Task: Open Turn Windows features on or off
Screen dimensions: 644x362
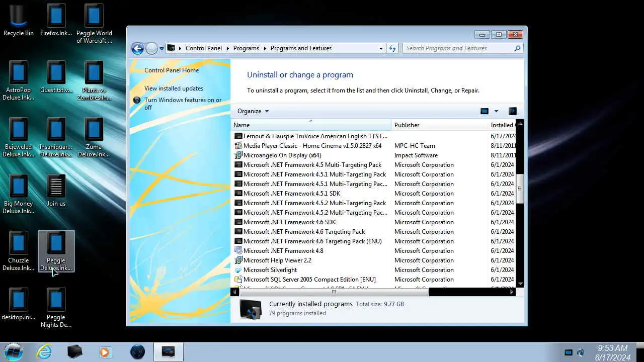Action: point(183,104)
